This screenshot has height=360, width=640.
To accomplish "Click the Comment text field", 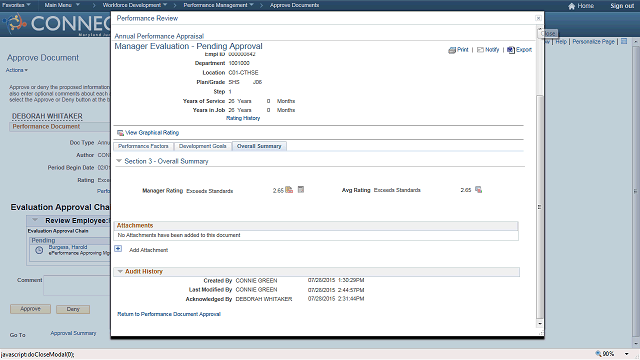I will click(78, 285).
